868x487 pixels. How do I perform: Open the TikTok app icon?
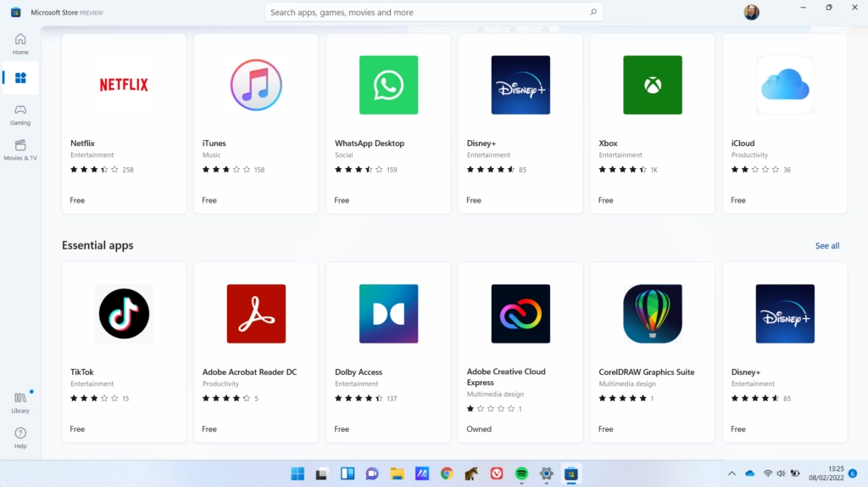coord(124,314)
